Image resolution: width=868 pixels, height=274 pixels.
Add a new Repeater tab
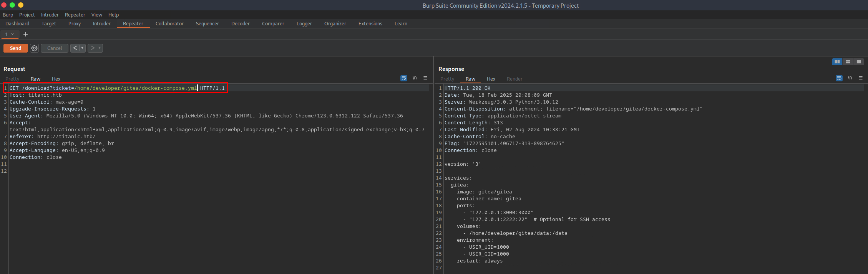(25, 34)
